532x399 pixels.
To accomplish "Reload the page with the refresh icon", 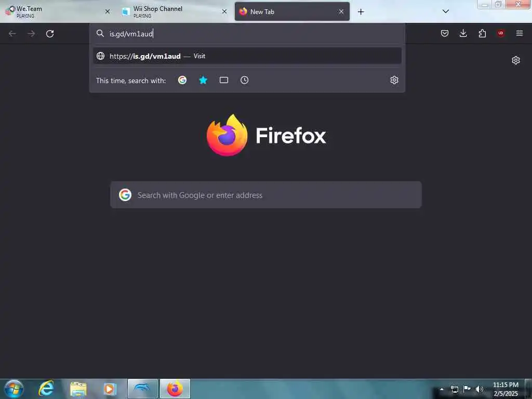I will tap(50, 34).
